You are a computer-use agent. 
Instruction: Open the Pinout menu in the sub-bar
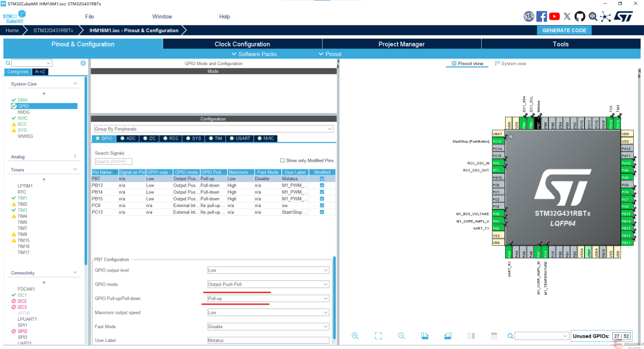point(330,54)
